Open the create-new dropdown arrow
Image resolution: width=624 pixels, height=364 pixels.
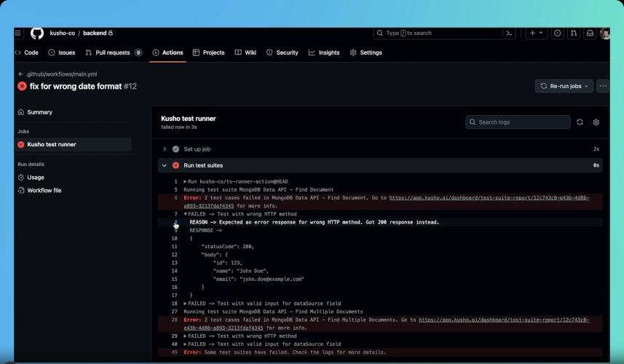[541, 33]
